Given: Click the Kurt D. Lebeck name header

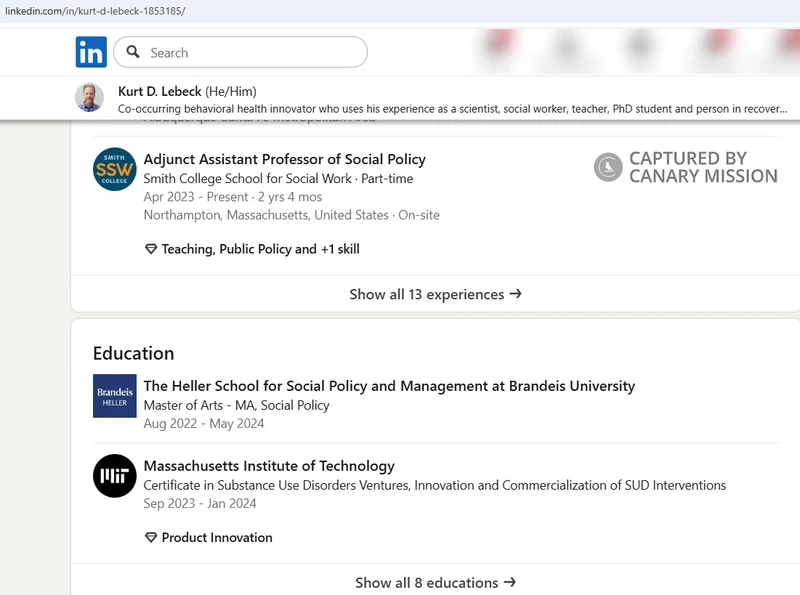Looking at the screenshot, I should pyautogui.click(x=160, y=91).
